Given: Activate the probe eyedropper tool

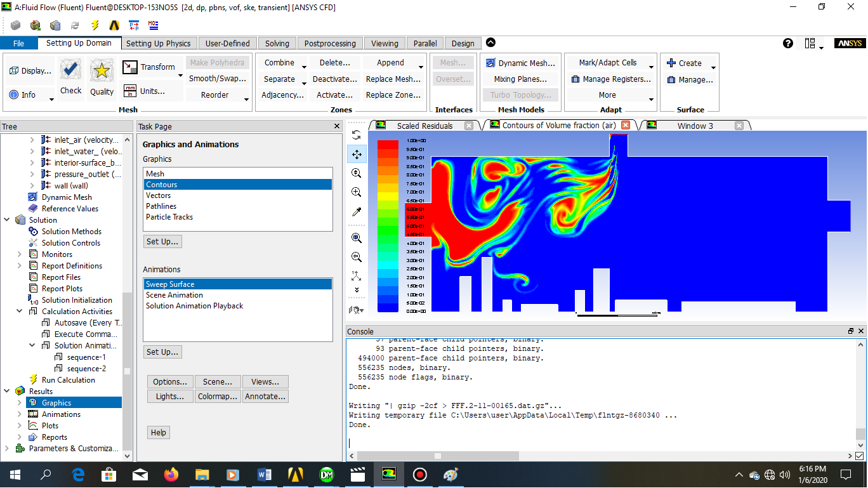Looking at the screenshot, I should point(357,212).
